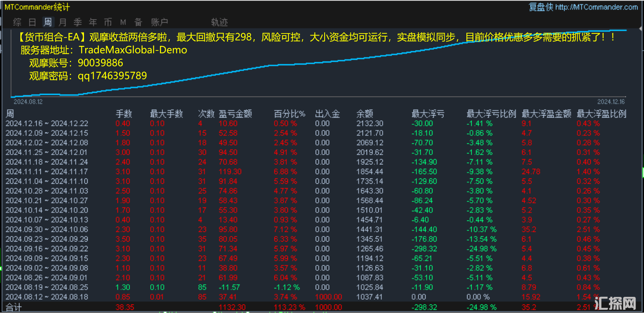Open the 轨迹 track view

pos(219,22)
